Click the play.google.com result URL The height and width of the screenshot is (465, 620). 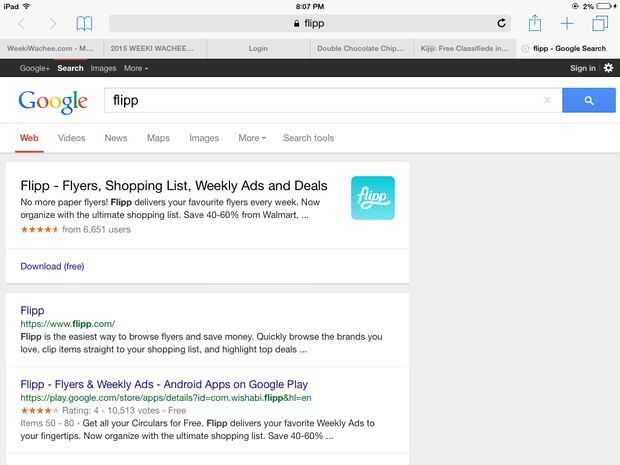[x=166, y=398]
